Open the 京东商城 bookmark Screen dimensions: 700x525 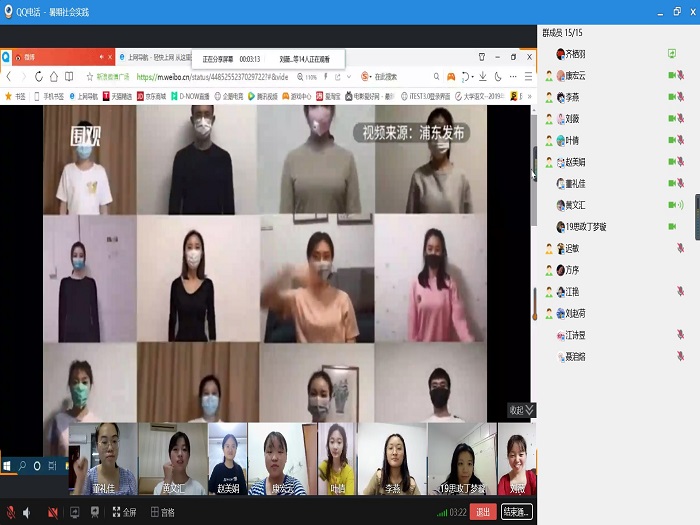pyautogui.click(x=151, y=96)
